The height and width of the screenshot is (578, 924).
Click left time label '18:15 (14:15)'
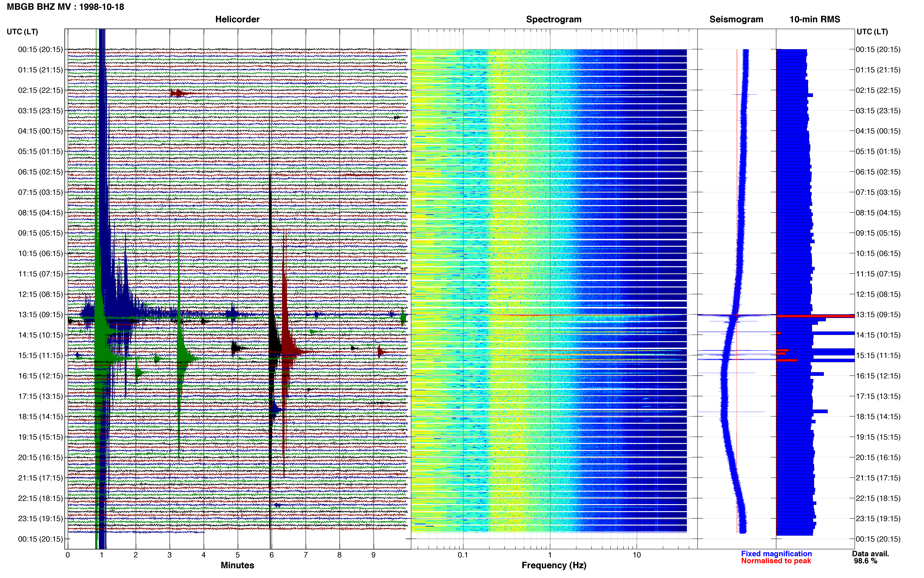click(x=41, y=417)
